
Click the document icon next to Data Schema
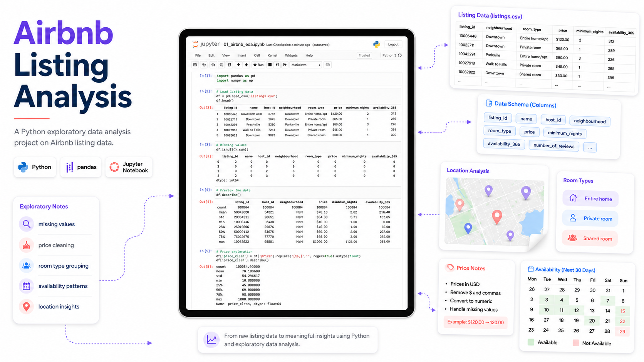(489, 103)
